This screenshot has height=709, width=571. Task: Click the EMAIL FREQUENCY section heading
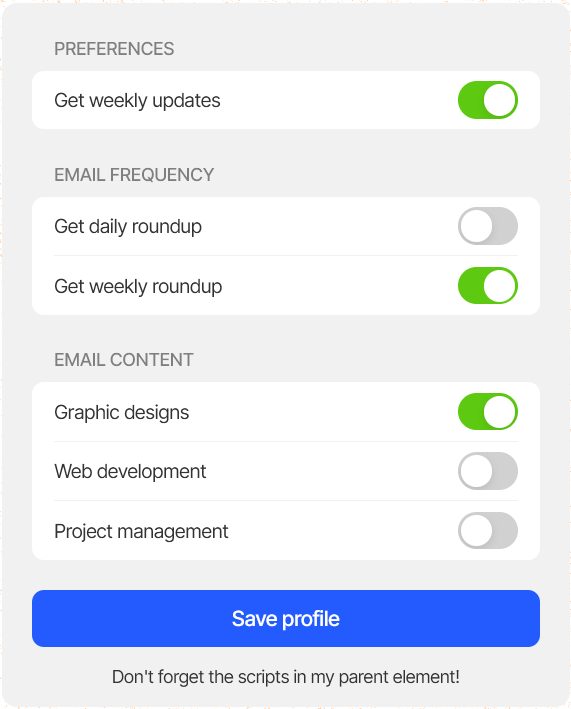(134, 175)
